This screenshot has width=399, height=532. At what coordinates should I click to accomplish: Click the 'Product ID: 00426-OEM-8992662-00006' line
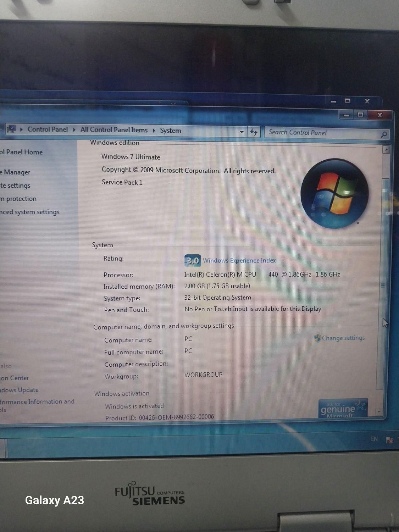click(160, 417)
